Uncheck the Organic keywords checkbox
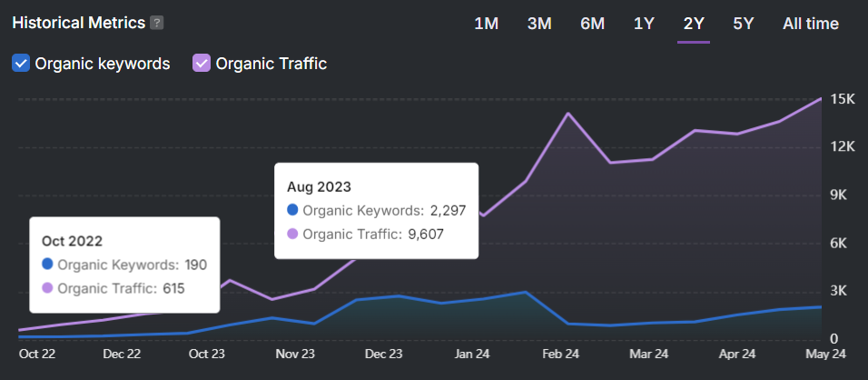 pyautogui.click(x=21, y=64)
